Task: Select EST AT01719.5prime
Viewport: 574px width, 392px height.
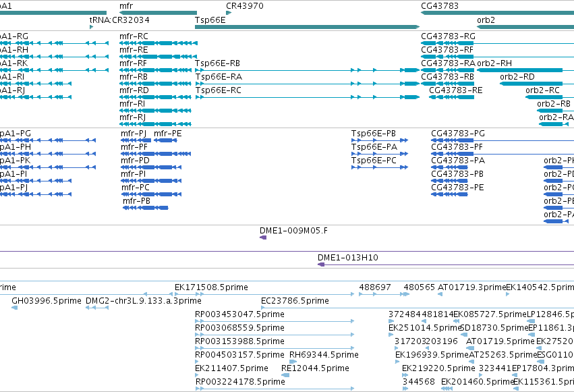Action: coord(470,348)
